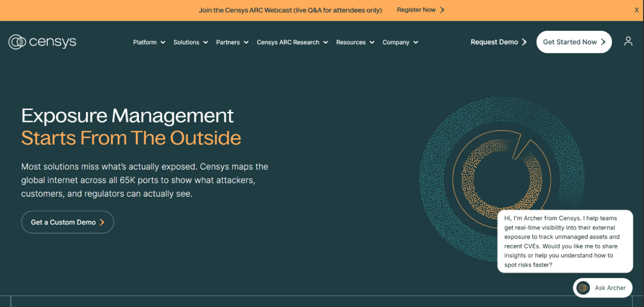Click the Censys logo

tap(42, 42)
